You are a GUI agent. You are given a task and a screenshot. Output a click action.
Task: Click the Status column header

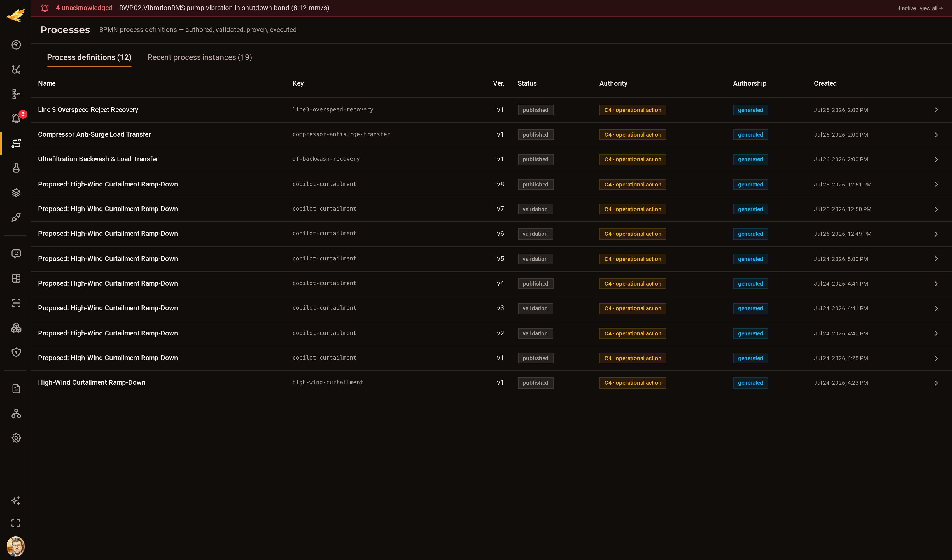click(x=527, y=83)
